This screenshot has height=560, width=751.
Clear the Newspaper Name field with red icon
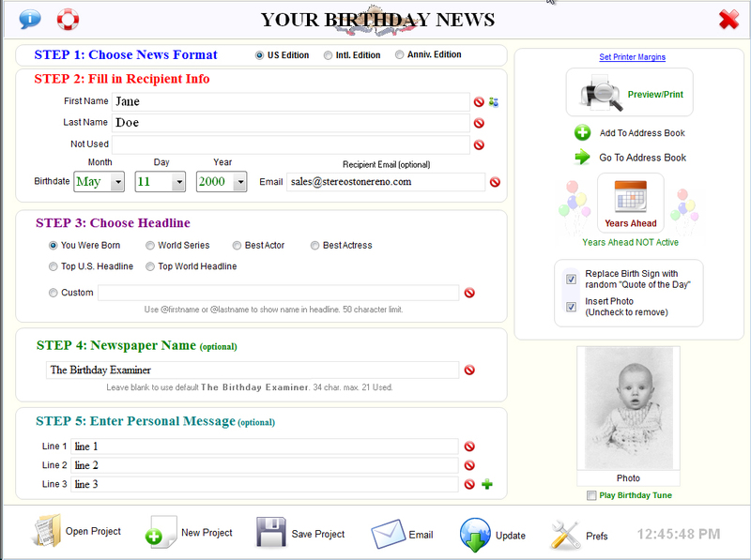469,370
